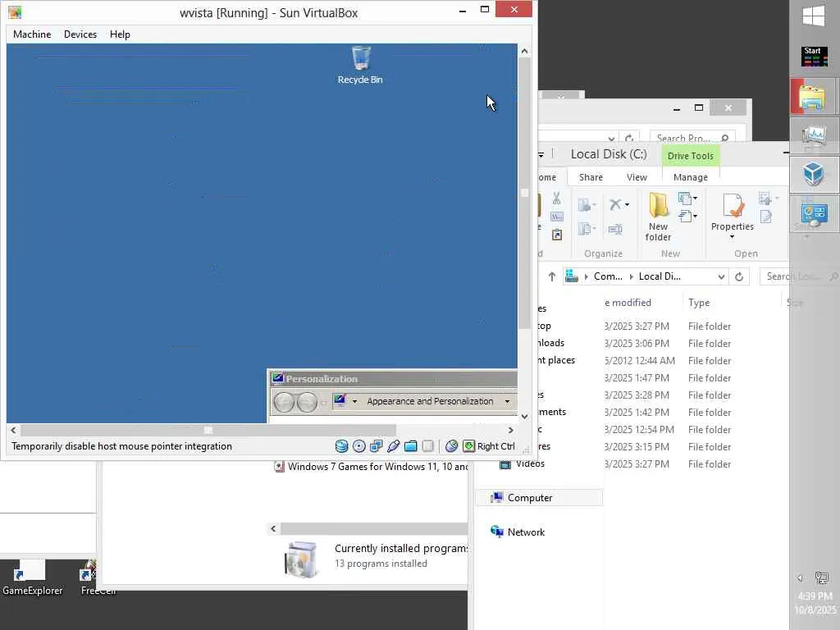The image size is (840, 630).
Task: Click the hard disk activity indicator in VirtualBox status bar
Action: (x=341, y=445)
